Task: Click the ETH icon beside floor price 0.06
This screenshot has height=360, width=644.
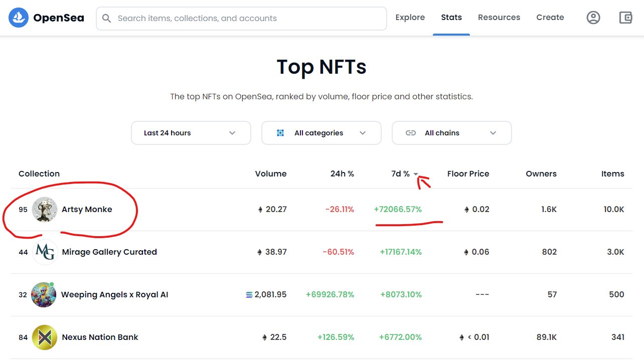Action: (x=466, y=252)
